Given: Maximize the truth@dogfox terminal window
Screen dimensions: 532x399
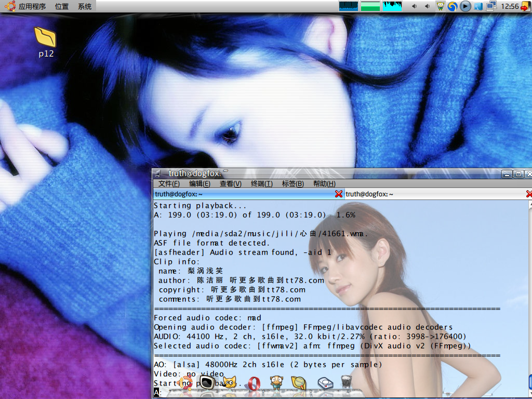Looking at the screenshot, I should (518, 174).
